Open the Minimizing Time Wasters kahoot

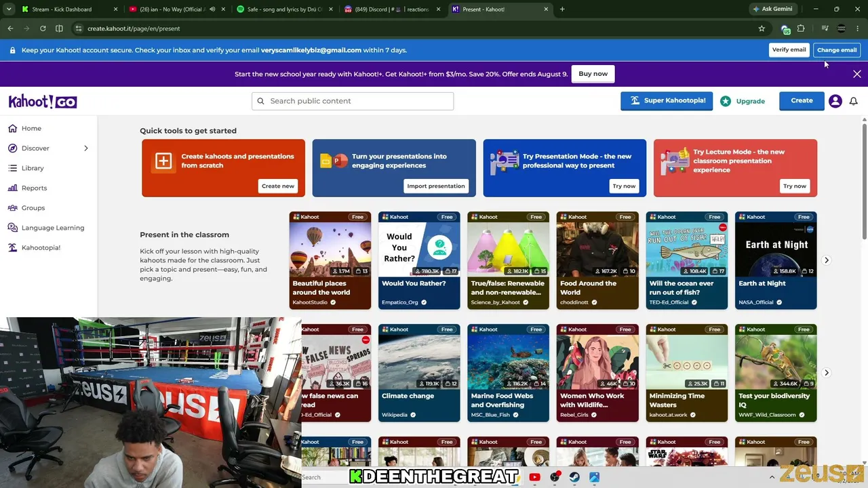tap(686, 373)
